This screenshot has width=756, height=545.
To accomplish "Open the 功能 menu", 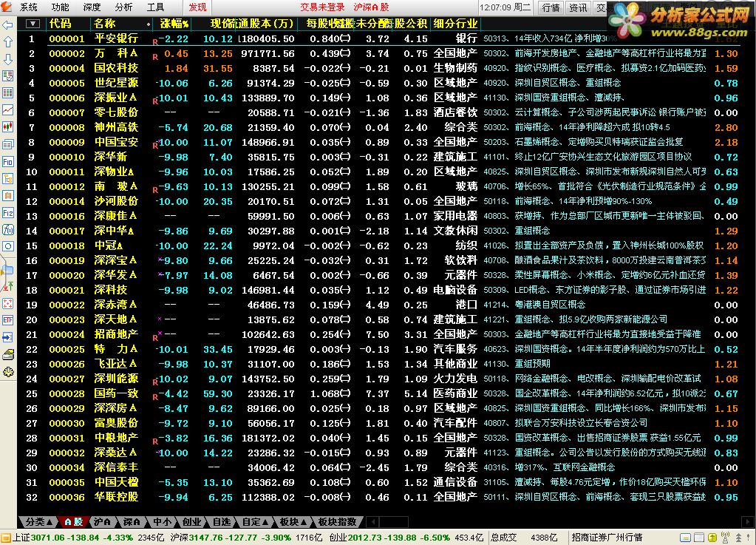I will 61,7.
